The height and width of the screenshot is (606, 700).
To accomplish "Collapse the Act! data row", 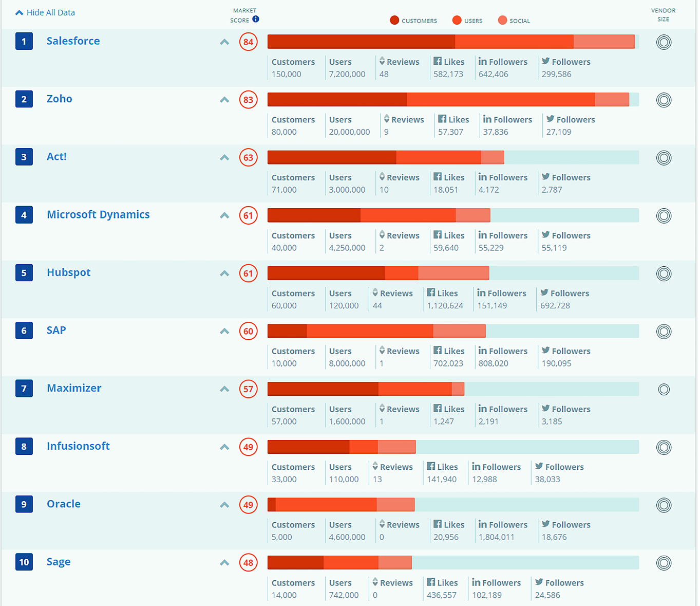I will [x=224, y=158].
